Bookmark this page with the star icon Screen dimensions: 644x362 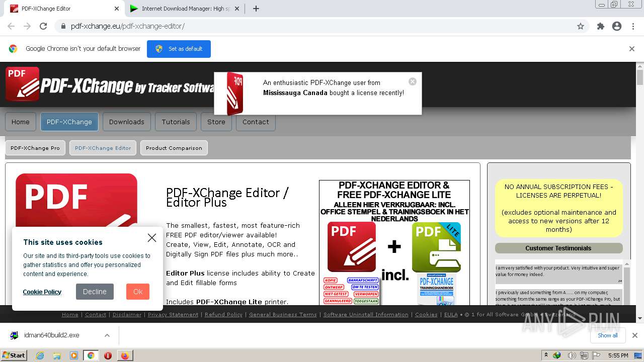581,26
